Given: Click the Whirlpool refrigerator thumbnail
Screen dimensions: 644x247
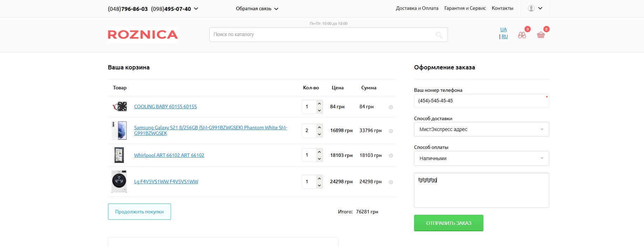Looking at the screenshot, I should click(119, 155).
